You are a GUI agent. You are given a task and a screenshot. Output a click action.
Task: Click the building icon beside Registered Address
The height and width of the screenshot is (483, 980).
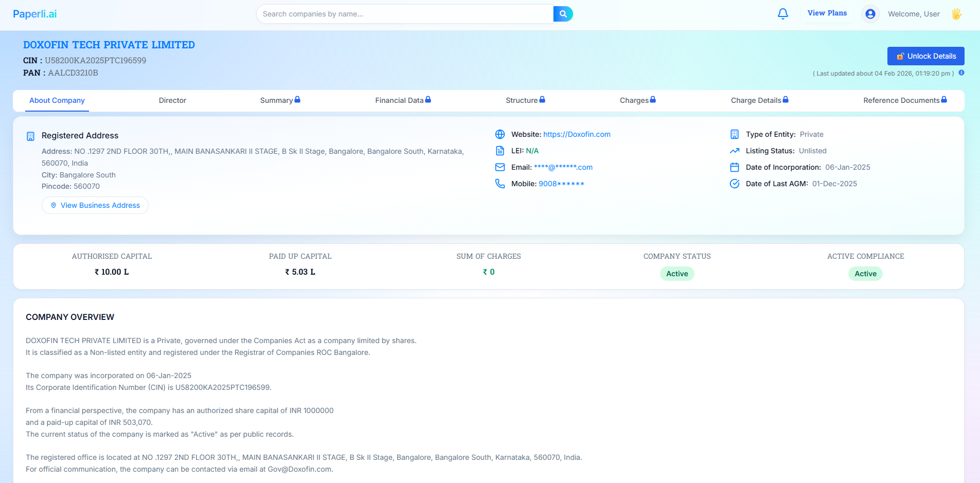(x=30, y=135)
